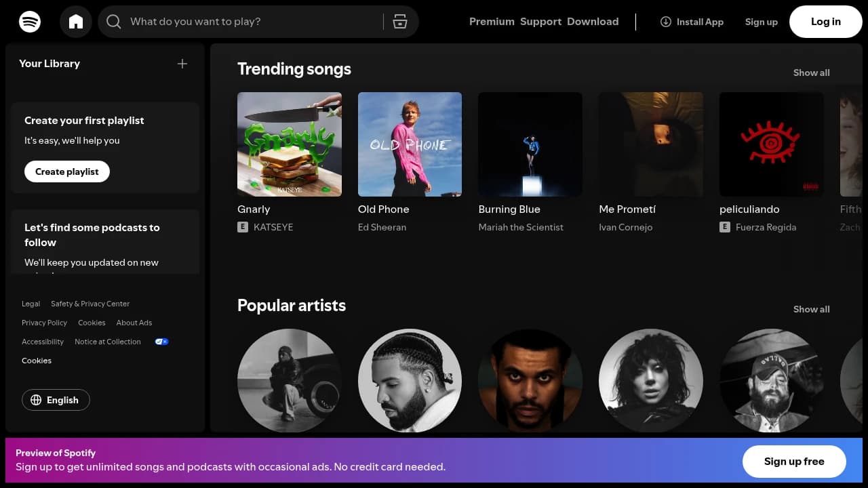
Task: Click Sign up in the top bar
Action: click(762, 22)
